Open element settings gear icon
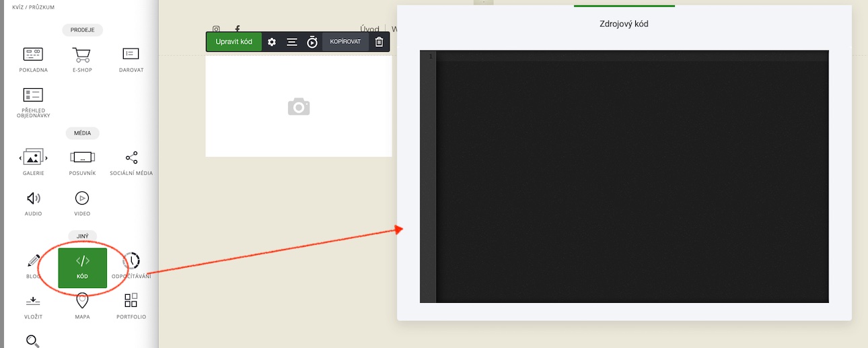Viewport: 868px width, 348px height. (272, 42)
